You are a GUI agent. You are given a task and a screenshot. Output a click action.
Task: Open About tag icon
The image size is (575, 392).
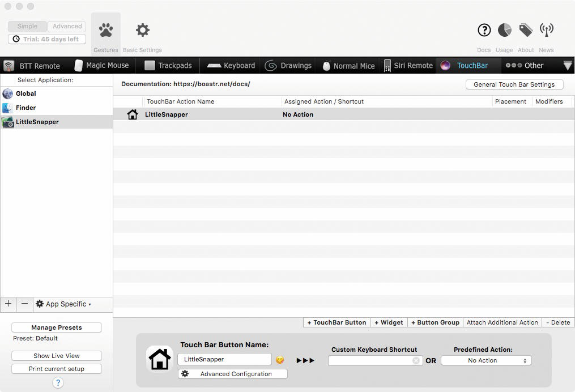tap(526, 30)
